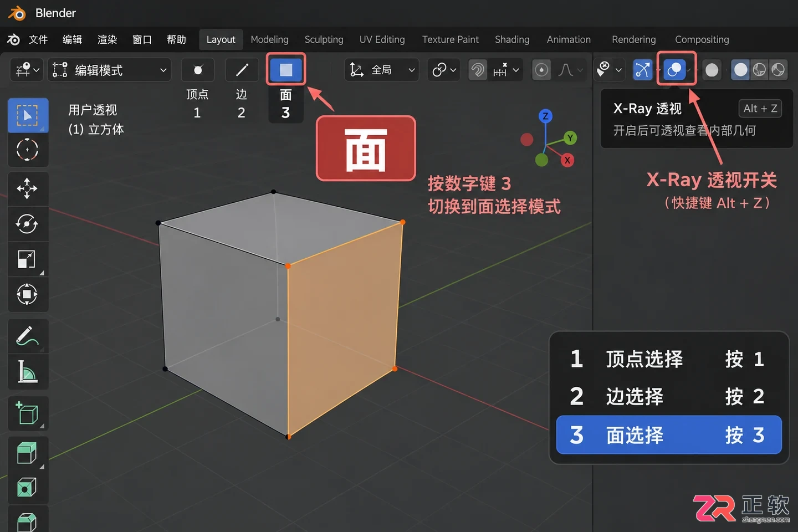Click the face select mode button

[286, 70]
